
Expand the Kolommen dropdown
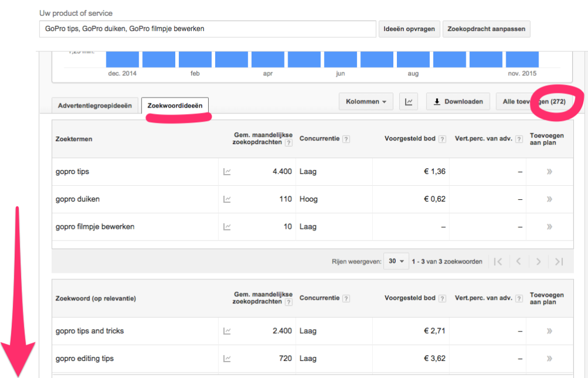(366, 102)
